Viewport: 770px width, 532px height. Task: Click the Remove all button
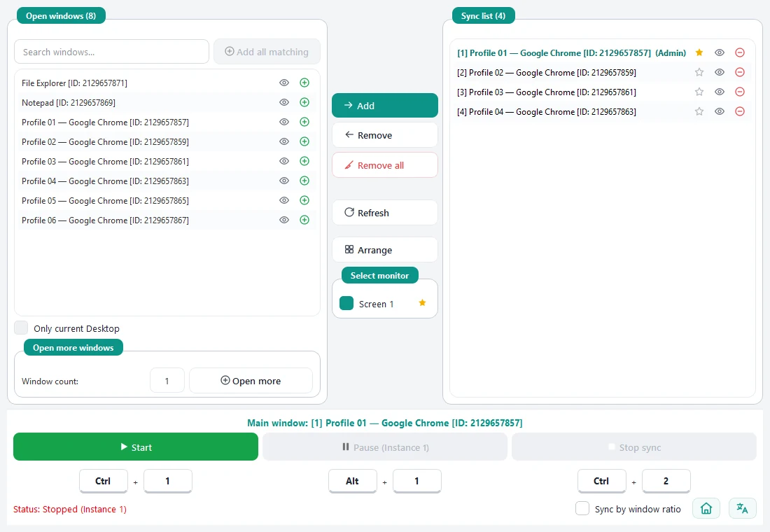click(385, 165)
